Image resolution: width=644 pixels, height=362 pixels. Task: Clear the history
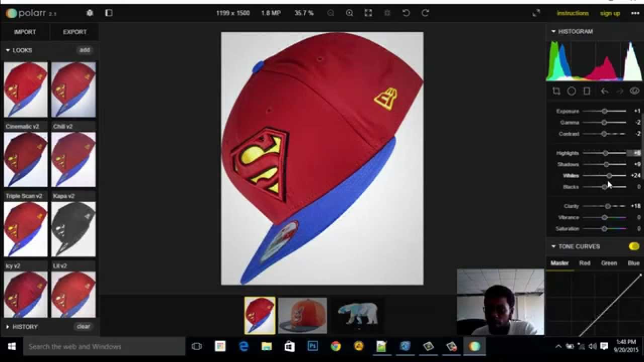[84, 326]
